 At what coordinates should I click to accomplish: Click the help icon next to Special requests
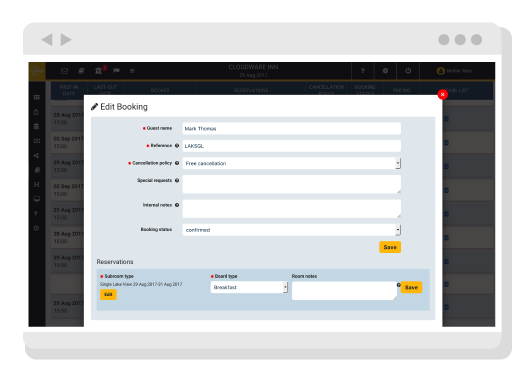pos(177,181)
